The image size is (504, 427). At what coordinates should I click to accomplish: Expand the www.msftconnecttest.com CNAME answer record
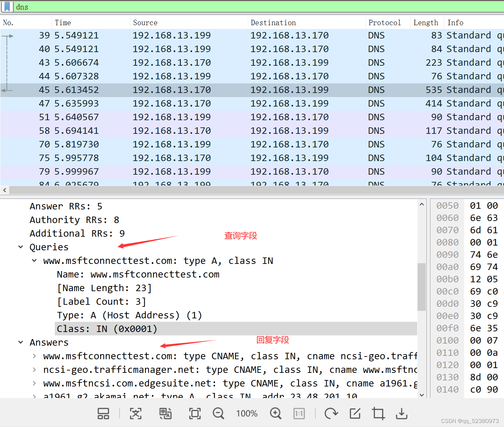34,356
